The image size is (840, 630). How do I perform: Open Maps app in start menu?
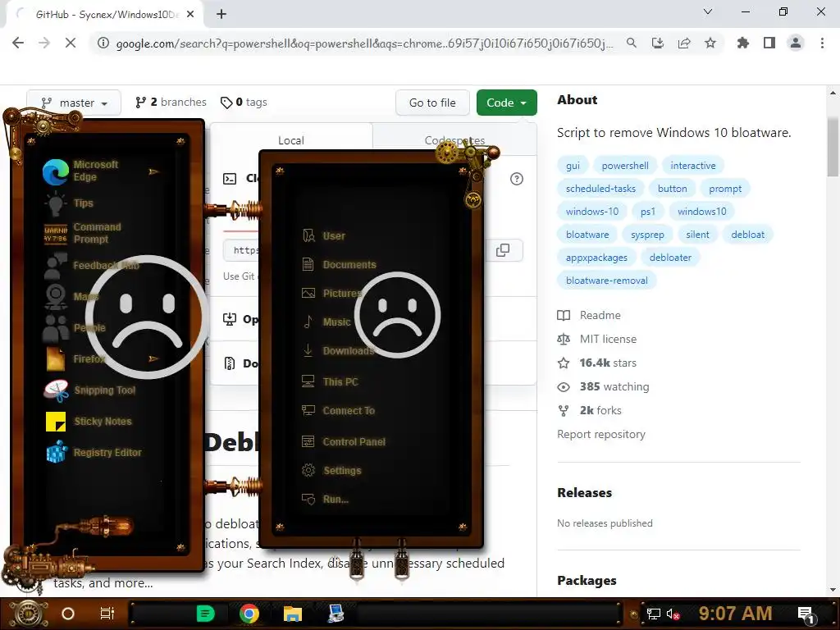[72, 296]
